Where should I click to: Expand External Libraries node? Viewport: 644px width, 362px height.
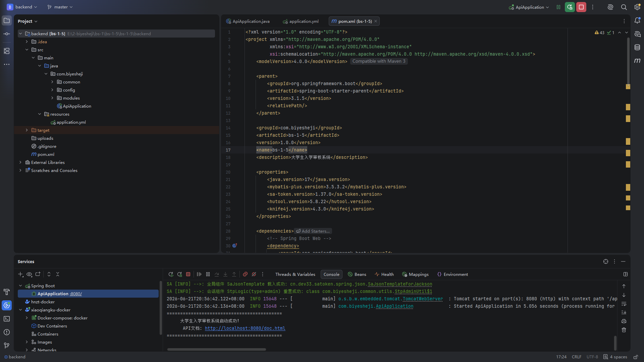coord(20,162)
